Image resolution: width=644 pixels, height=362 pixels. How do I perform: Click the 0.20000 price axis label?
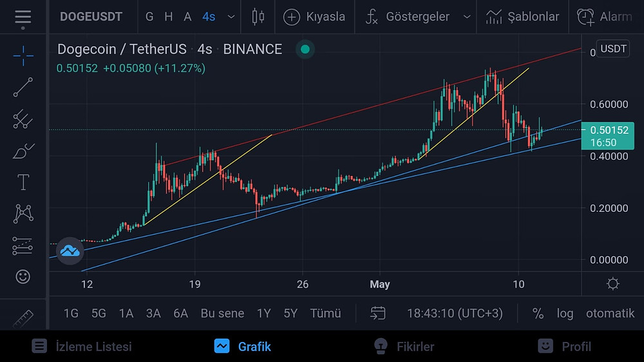click(x=609, y=208)
